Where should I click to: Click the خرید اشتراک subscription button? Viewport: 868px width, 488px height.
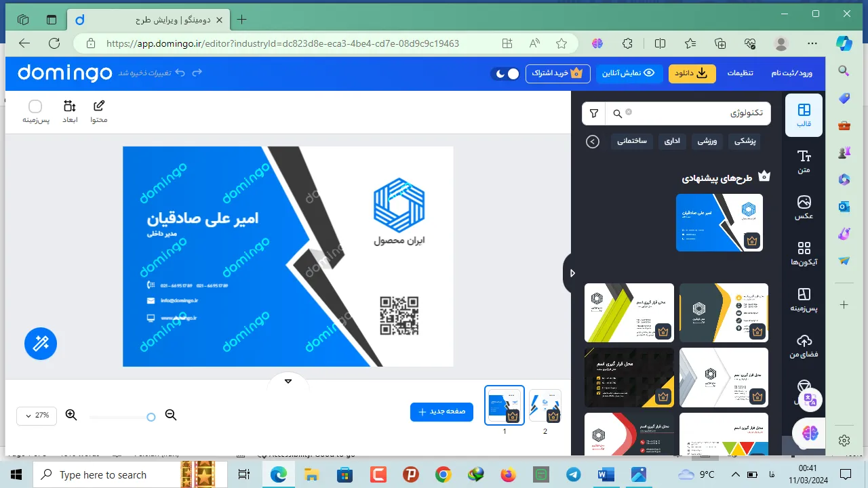point(557,73)
